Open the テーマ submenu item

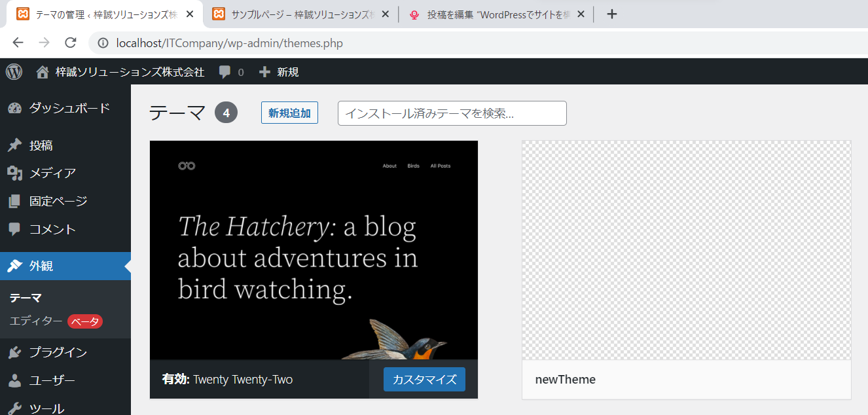pos(26,298)
